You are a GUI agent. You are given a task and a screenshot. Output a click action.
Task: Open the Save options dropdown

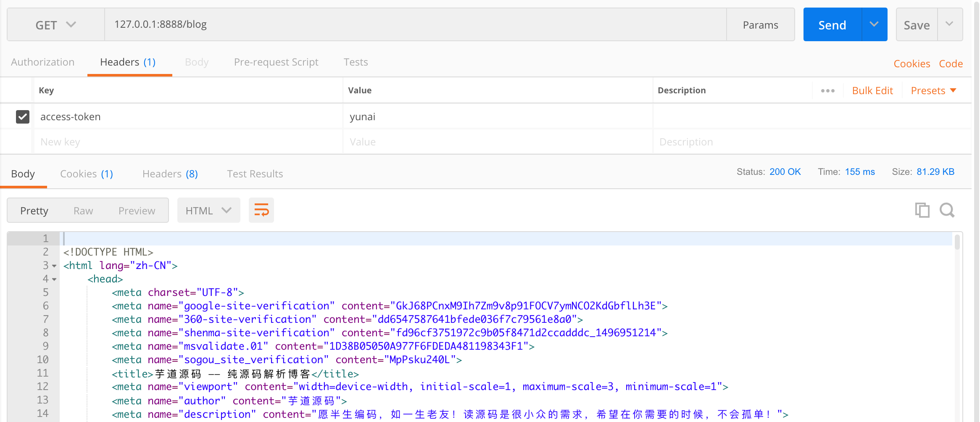(x=950, y=24)
